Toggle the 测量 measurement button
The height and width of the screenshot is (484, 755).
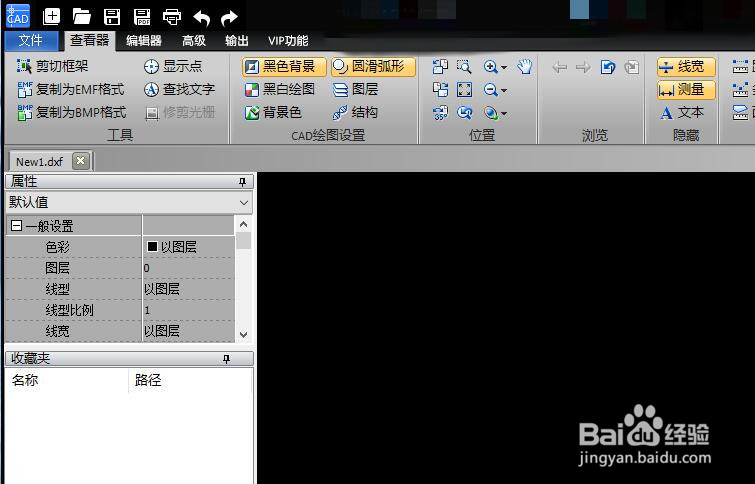686,90
